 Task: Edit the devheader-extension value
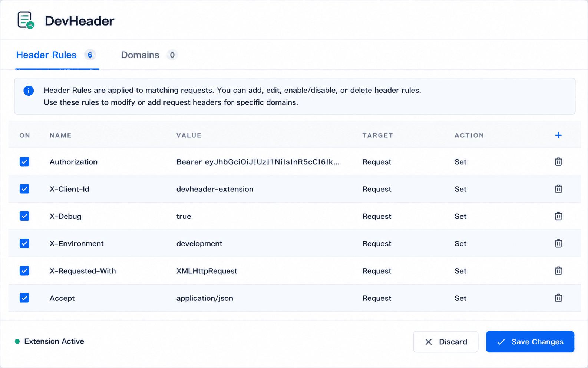click(x=215, y=189)
